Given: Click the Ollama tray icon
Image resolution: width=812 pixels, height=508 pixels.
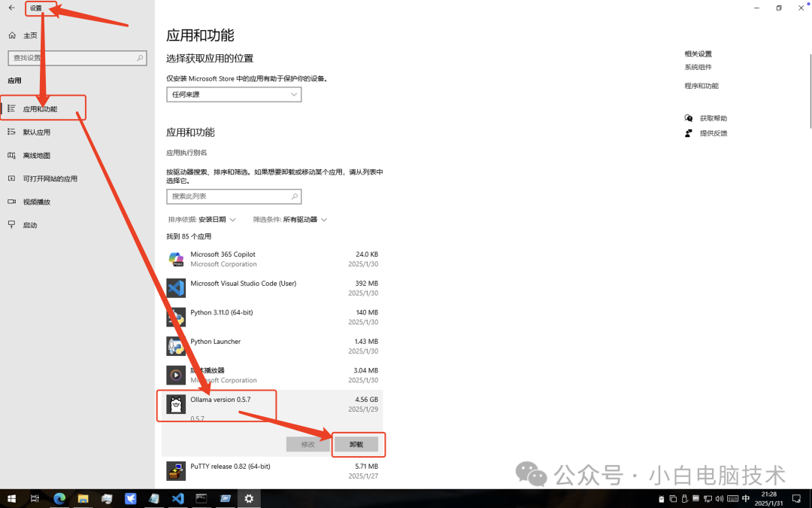Looking at the screenshot, I should point(662,499).
